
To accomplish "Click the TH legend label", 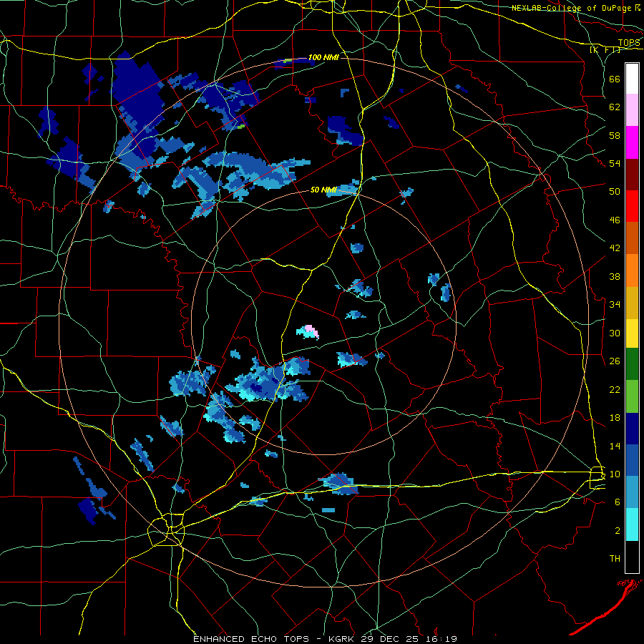I will click(x=615, y=559).
